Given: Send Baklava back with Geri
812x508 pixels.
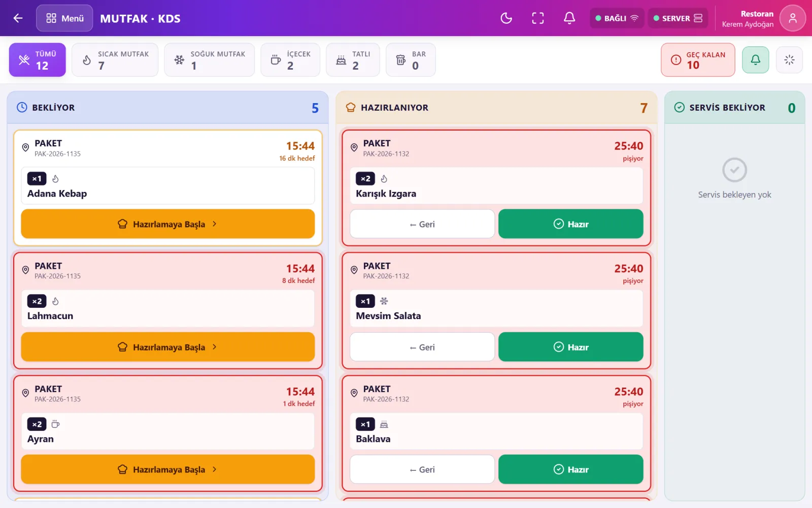Looking at the screenshot, I should (x=422, y=469).
